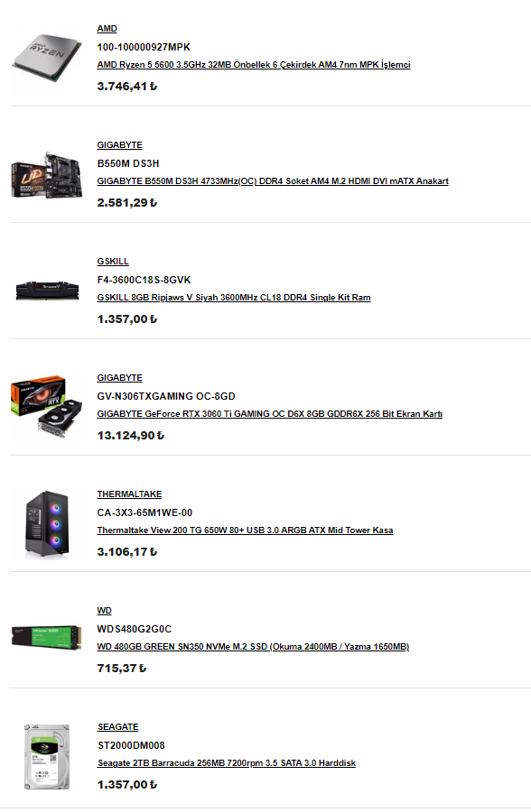Open the AMD brand link

point(107,29)
